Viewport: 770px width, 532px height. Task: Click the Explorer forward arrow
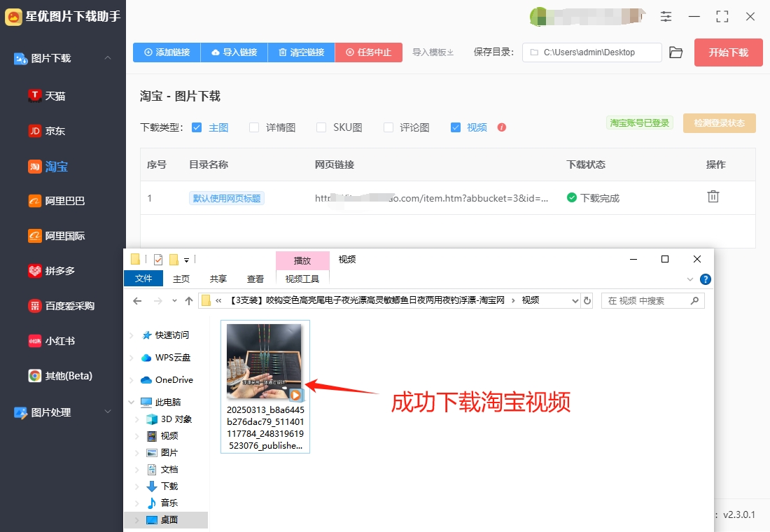tap(158, 301)
